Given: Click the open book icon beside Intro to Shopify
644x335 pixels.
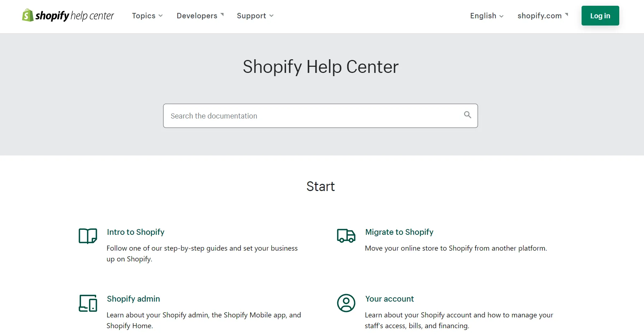Looking at the screenshot, I should 88,236.
